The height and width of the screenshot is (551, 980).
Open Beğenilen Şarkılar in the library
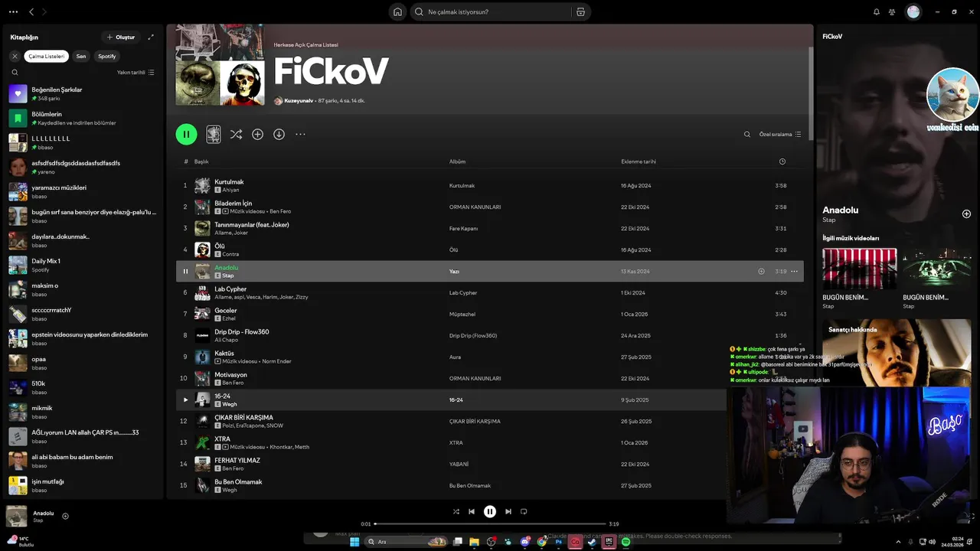pos(84,93)
